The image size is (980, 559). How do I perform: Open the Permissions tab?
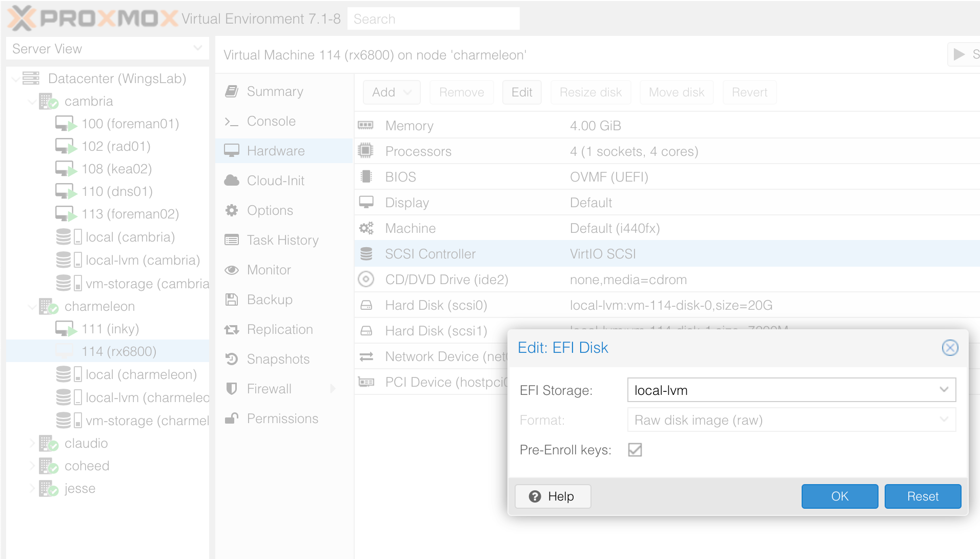point(284,418)
